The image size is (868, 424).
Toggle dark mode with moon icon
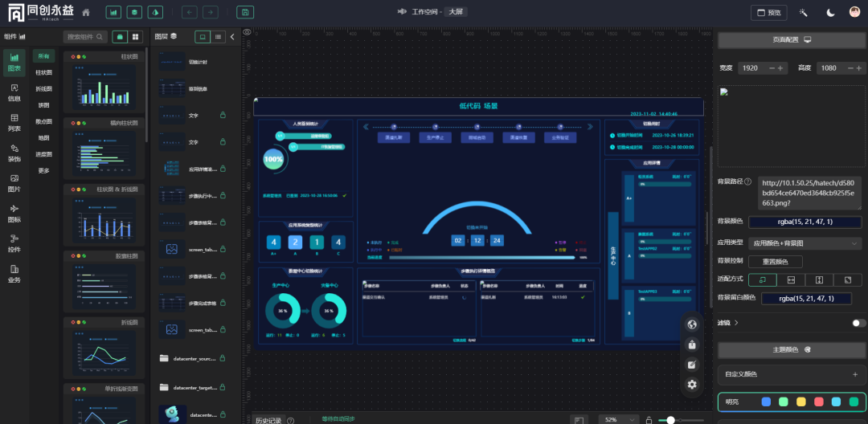click(830, 13)
